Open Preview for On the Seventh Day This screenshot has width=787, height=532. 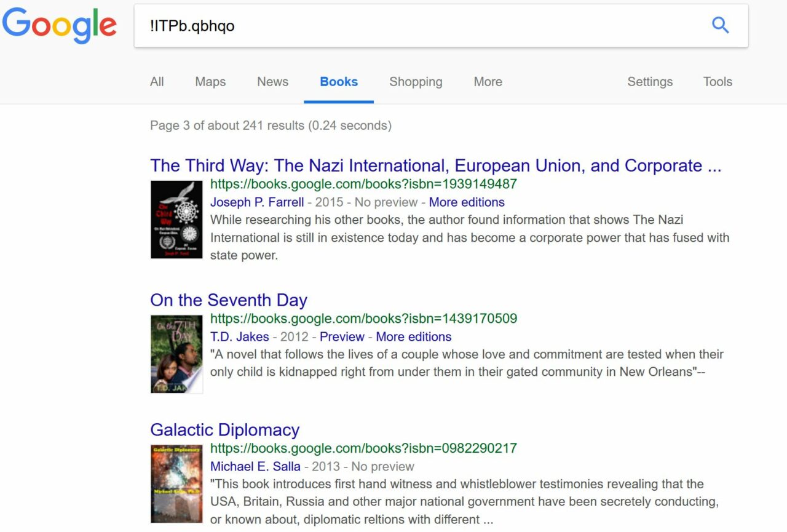342,337
